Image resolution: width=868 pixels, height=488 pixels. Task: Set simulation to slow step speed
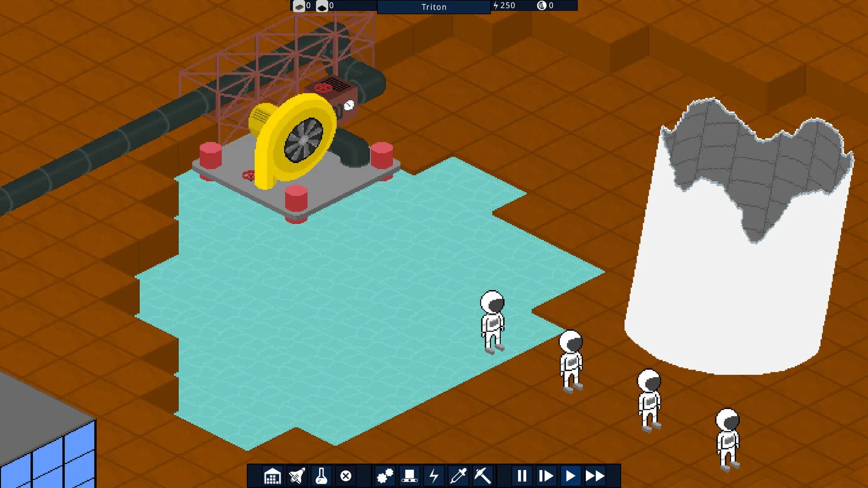(546, 476)
